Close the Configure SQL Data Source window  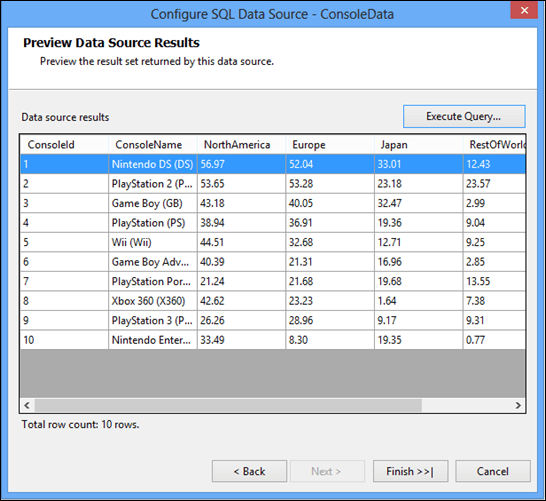point(524,10)
